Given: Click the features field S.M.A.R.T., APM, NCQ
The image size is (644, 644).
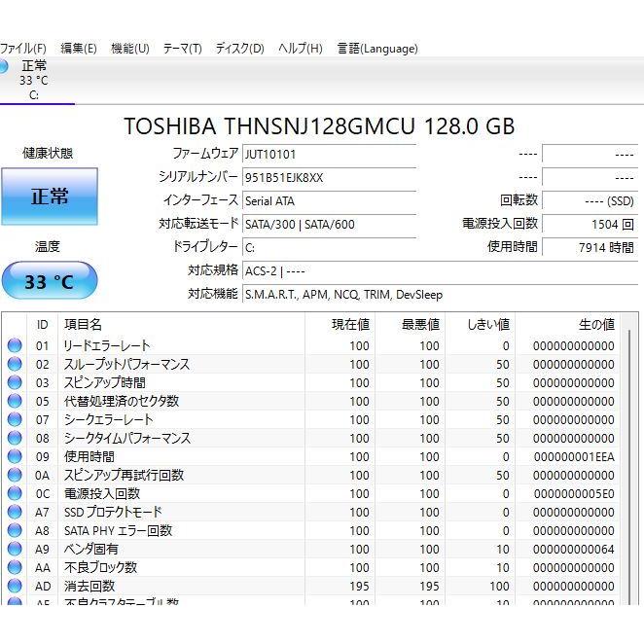Looking at the screenshot, I should [x=441, y=295].
